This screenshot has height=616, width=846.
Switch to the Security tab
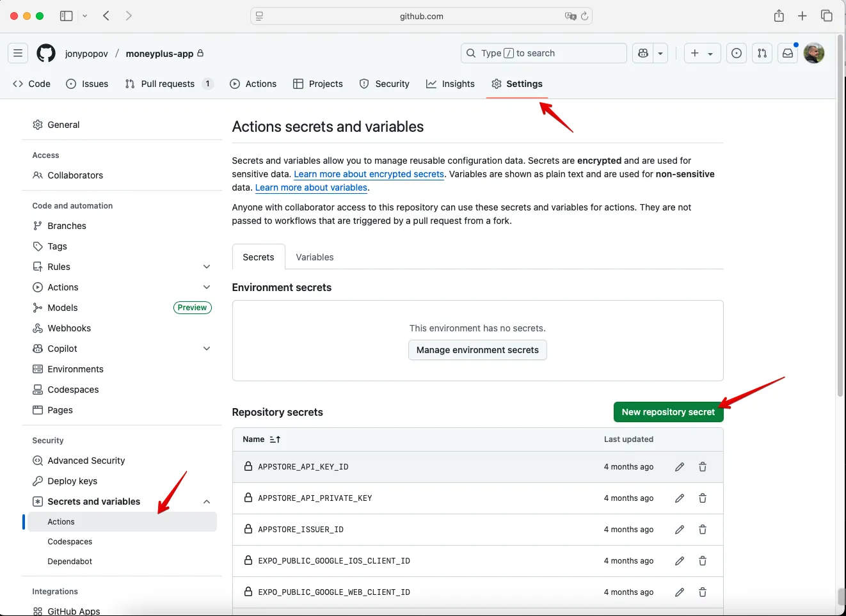tap(385, 84)
